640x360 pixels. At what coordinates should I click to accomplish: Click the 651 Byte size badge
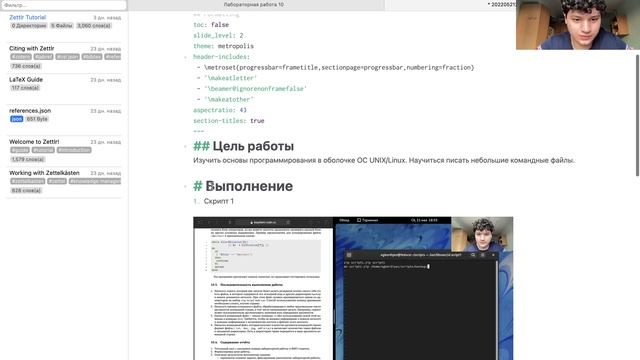point(37,119)
